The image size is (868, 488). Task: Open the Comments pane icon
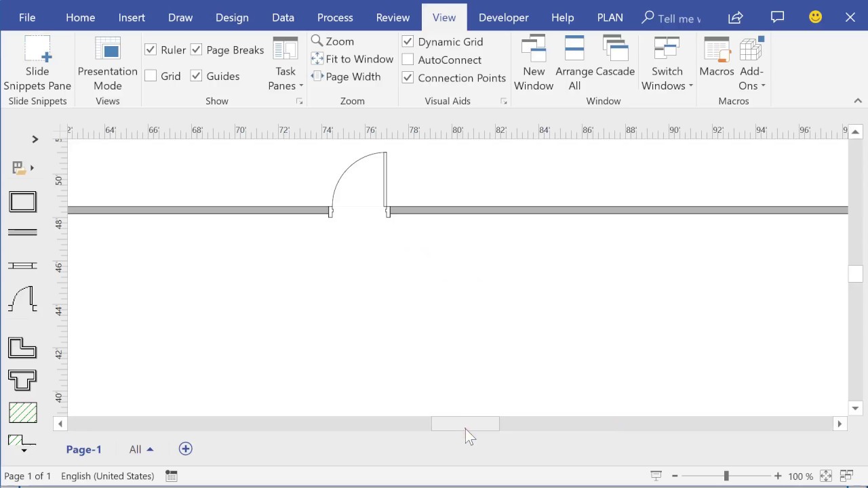point(777,18)
